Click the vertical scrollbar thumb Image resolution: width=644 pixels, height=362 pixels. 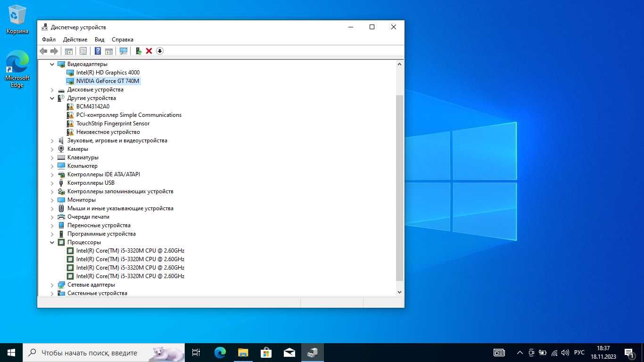(x=400, y=188)
